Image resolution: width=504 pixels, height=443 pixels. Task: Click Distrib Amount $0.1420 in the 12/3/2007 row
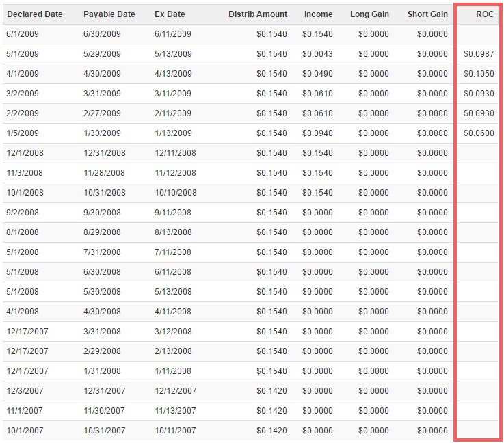[x=271, y=391]
